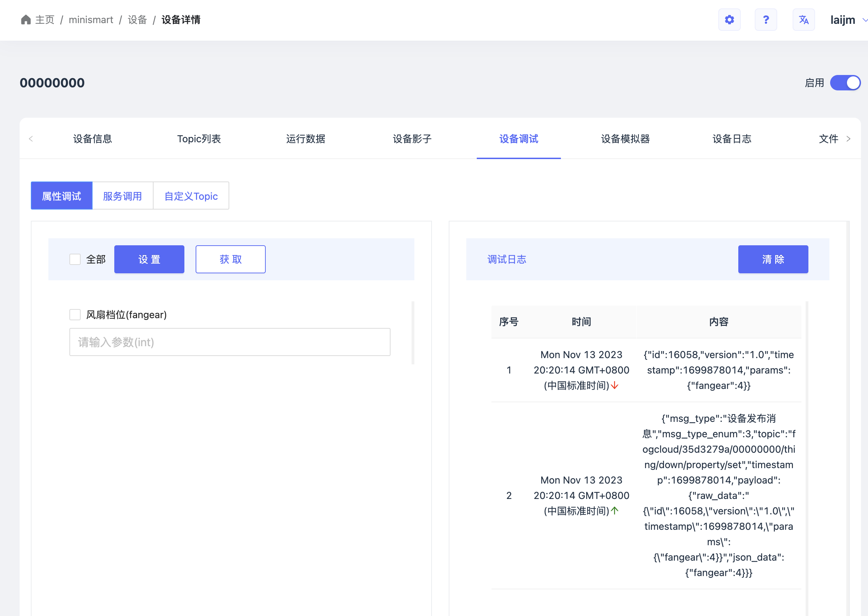Click the home icon in breadcrumb
Viewport: 868px width, 616px height.
(x=26, y=20)
